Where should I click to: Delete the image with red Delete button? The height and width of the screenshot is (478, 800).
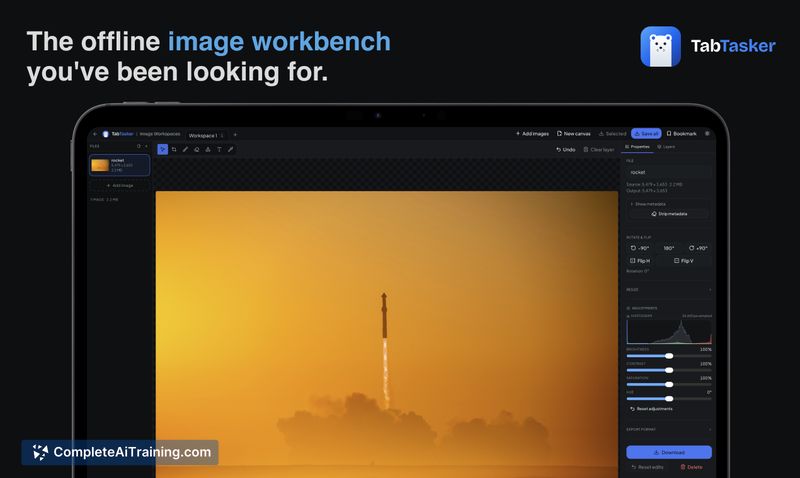pyautogui.click(x=691, y=467)
